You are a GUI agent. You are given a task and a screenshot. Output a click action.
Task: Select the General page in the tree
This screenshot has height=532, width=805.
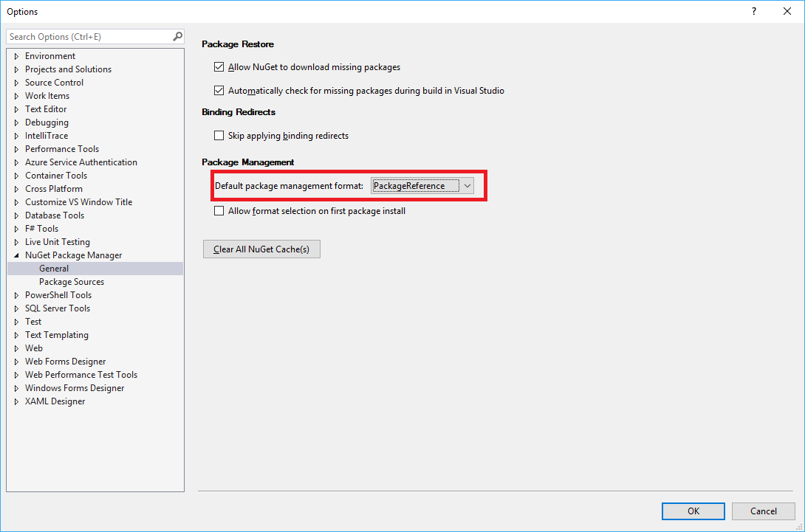54,269
